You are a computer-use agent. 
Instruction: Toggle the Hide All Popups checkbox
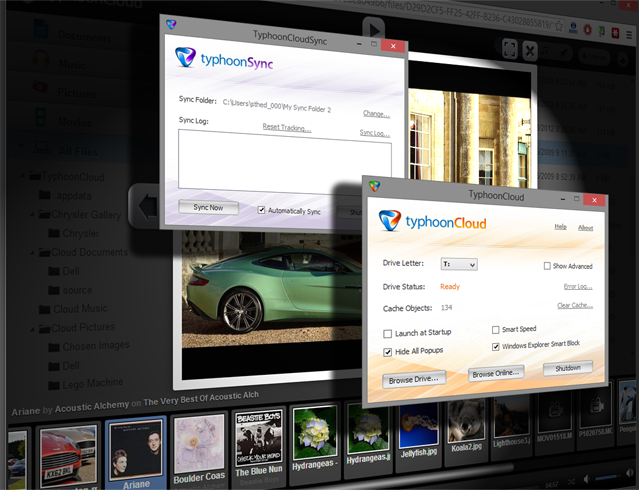coord(387,352)
